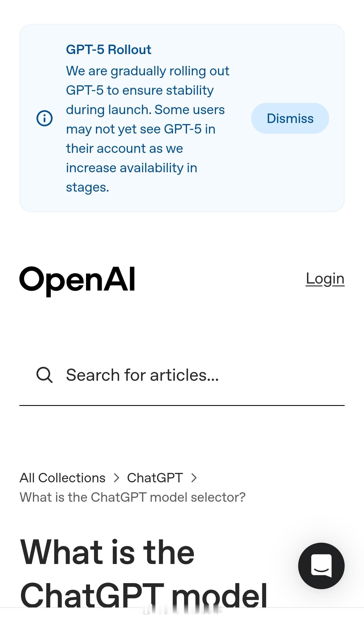
Task: Click the underline below the search bar
Action: point(182,405)
